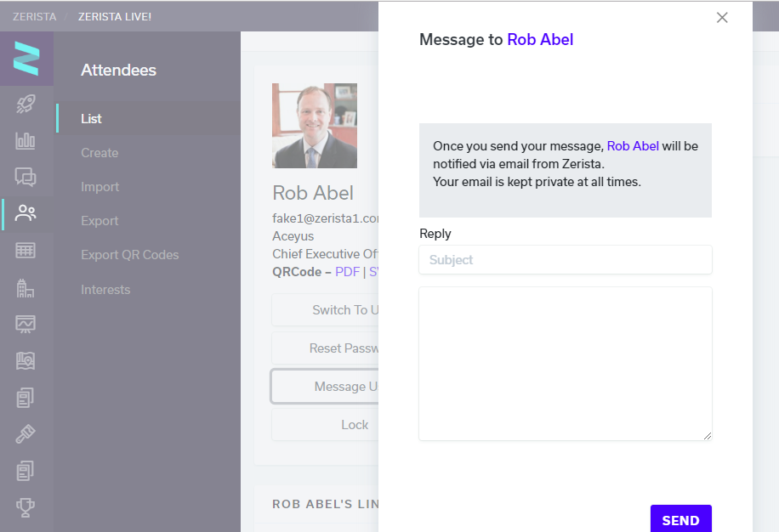Open the bar chart analytics icon
The image size is (779, 532).
26,141
